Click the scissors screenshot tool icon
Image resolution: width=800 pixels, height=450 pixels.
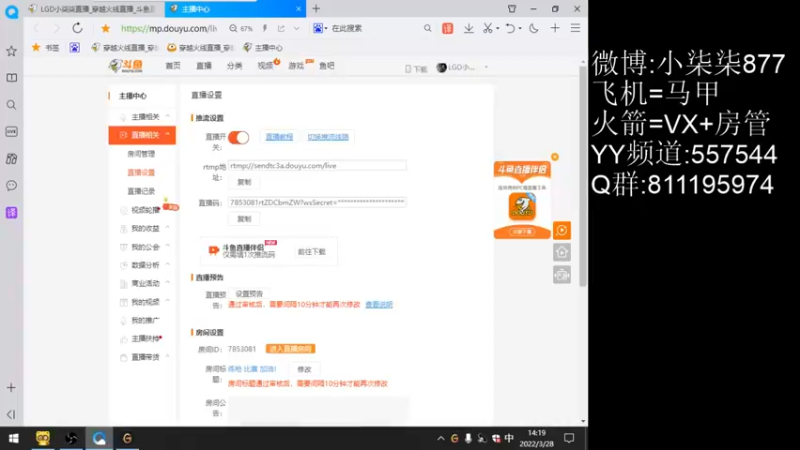point(488,29)
